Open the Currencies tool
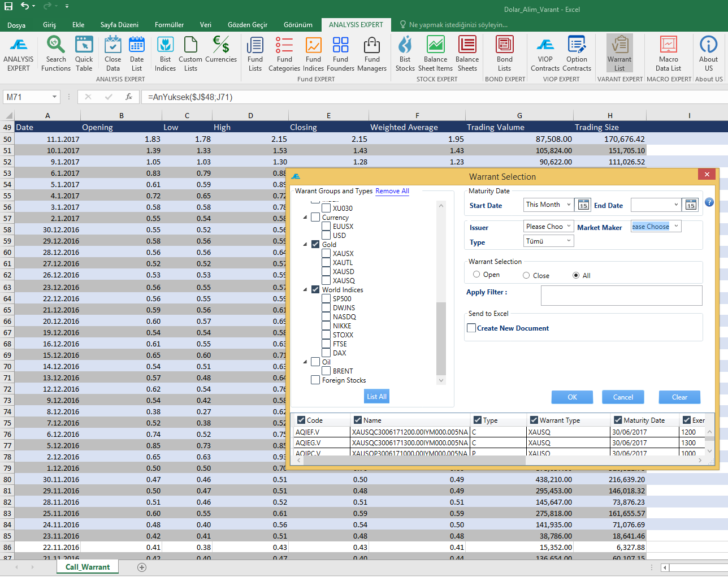Screen dimensions: 728x577 click(x=221, y=49)
